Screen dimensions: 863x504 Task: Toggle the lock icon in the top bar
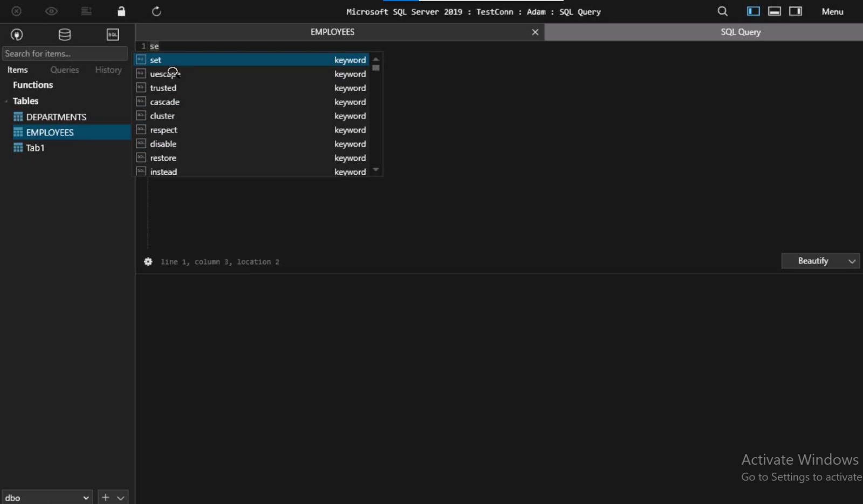click(121, 11)
